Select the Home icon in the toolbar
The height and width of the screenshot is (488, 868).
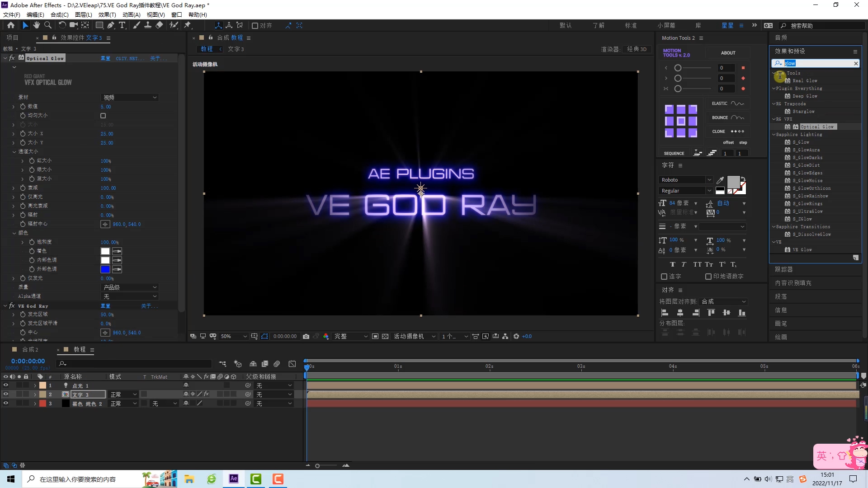point(11,25)
